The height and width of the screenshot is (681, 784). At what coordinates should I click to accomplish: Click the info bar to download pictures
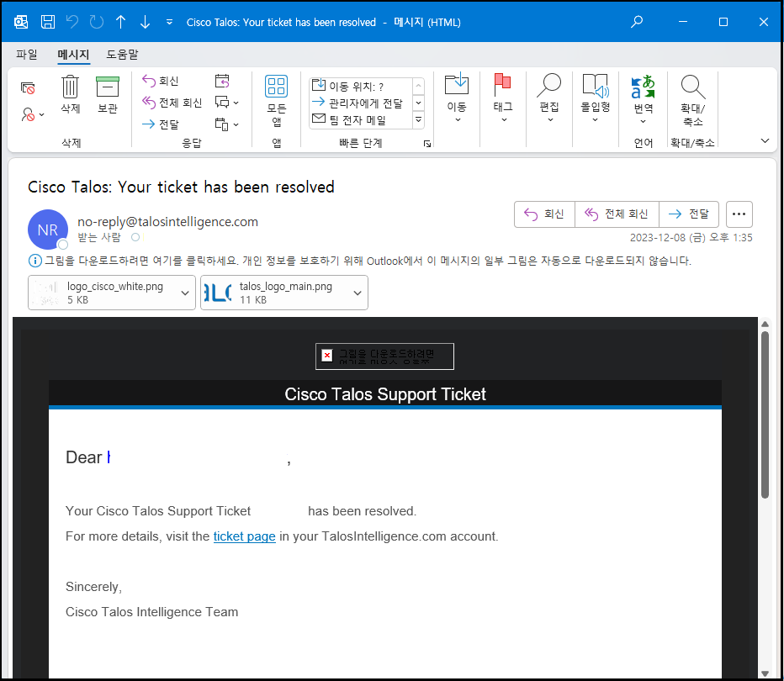[360, 261]
